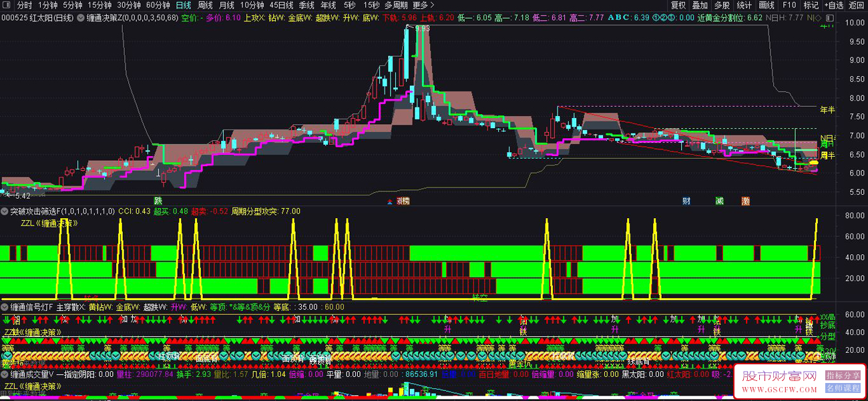Open the 名师课程 link in bottom corner

843,388
